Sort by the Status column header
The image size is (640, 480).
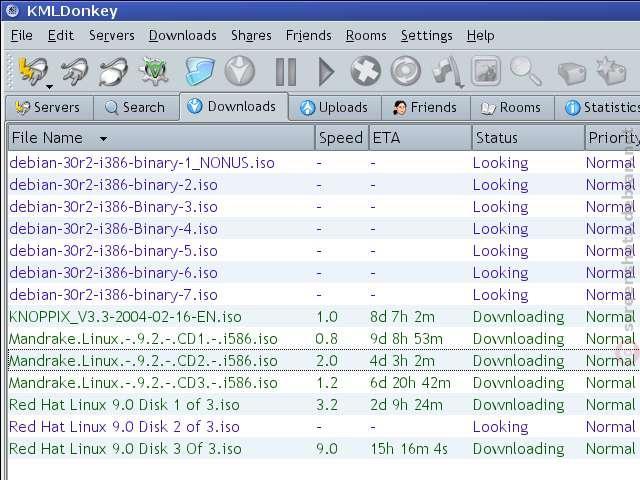[x=528, y=138]
